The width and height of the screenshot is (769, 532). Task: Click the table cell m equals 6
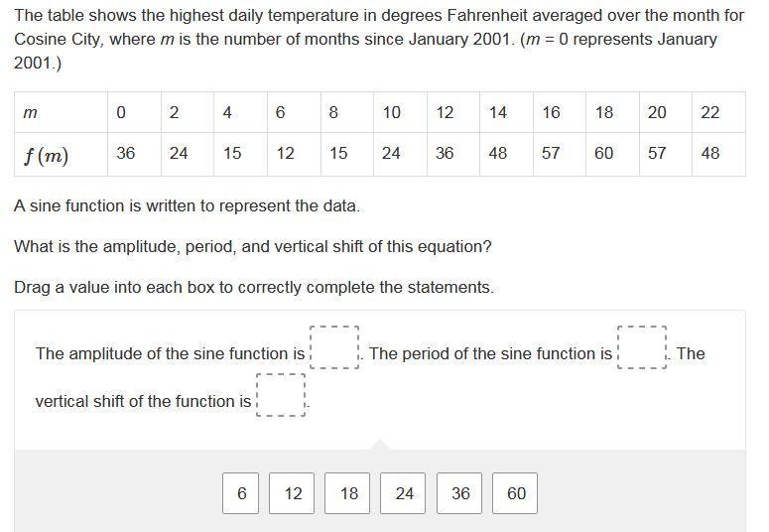click(281, 113)
